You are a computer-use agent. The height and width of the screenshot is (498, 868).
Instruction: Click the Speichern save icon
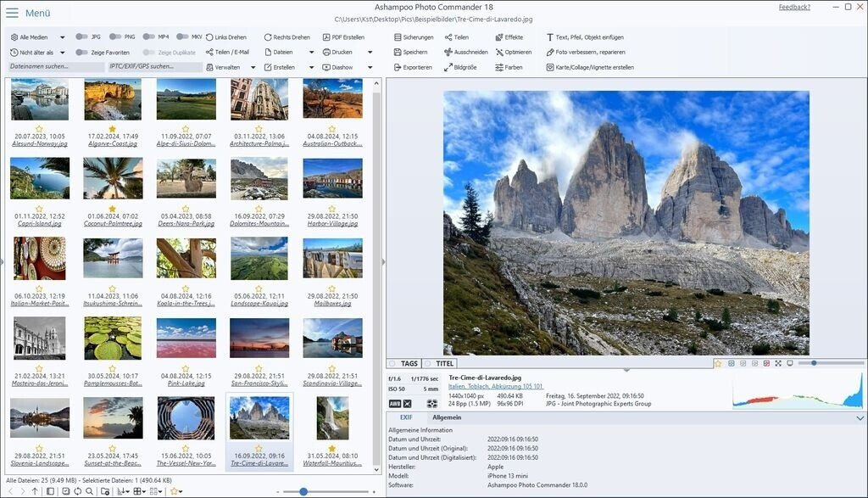point(398,53)
